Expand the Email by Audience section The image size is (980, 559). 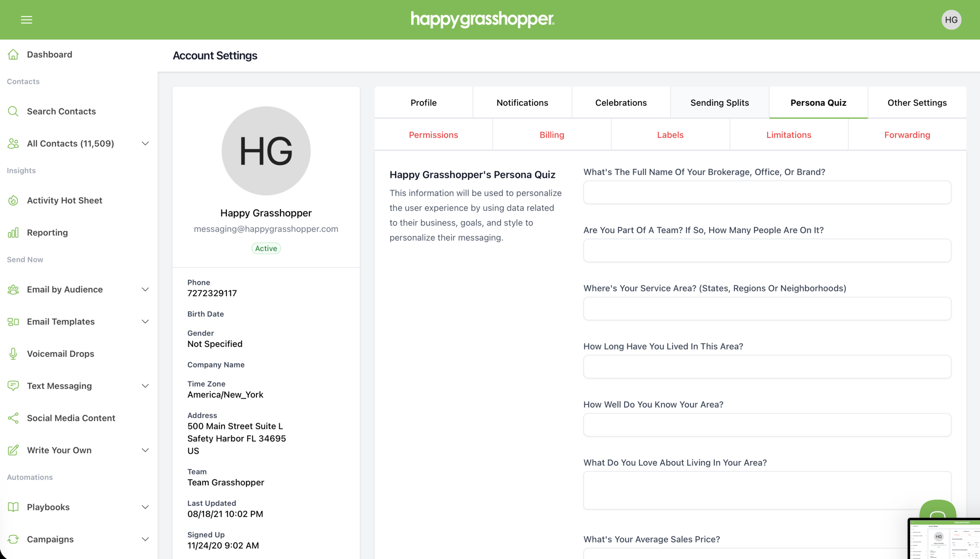(x=145, y=289)
